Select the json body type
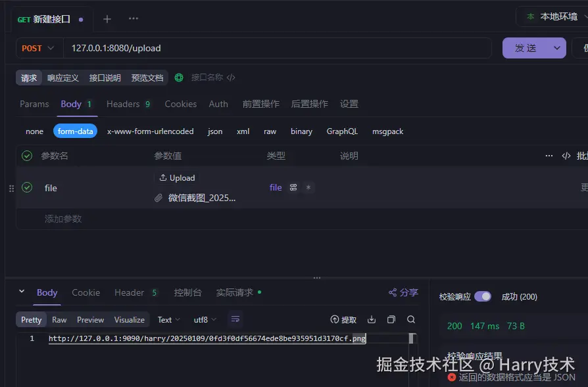588x387 pixels. point(215,131)
